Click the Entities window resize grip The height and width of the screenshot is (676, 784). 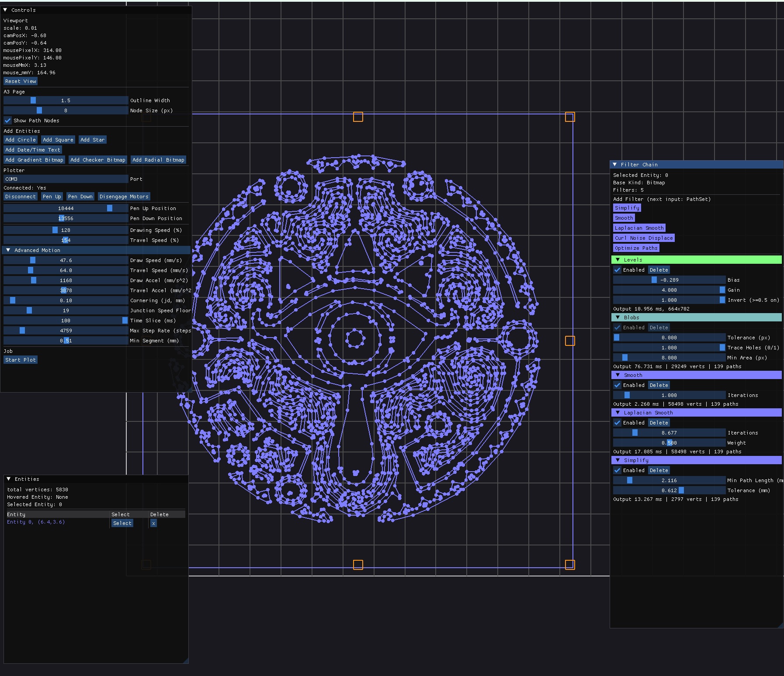click(x=186, y=660)
